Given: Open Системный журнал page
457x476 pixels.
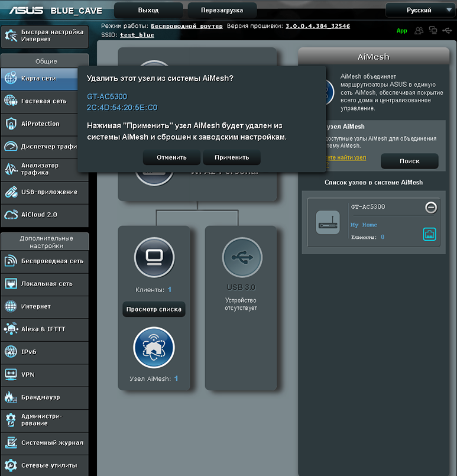Looking at the screenshot, I should (45, 442).
